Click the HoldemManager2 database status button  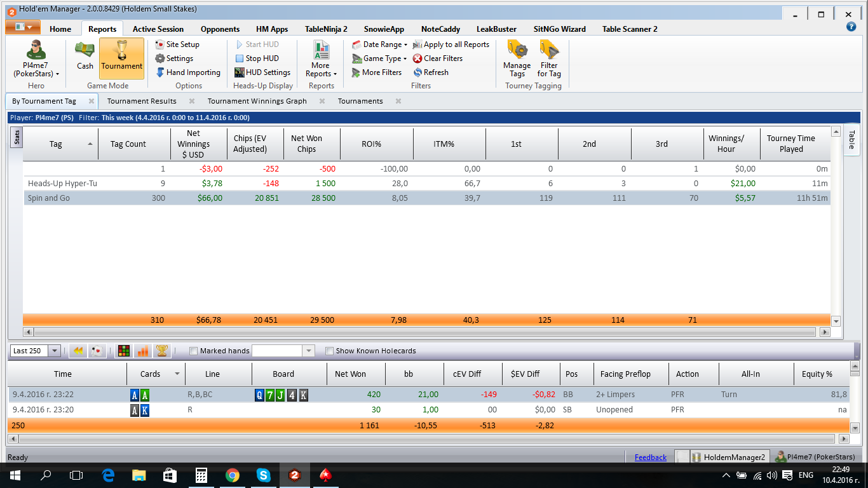pos(729,457)
